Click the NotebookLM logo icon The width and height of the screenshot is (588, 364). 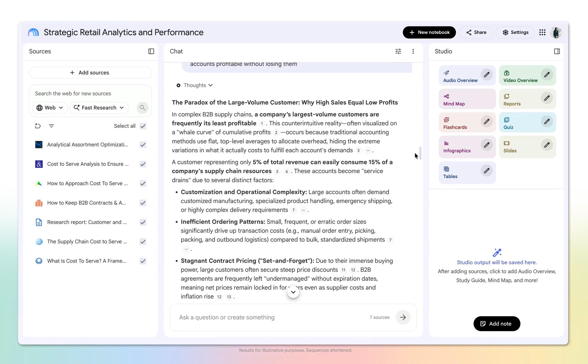point(33,32)
